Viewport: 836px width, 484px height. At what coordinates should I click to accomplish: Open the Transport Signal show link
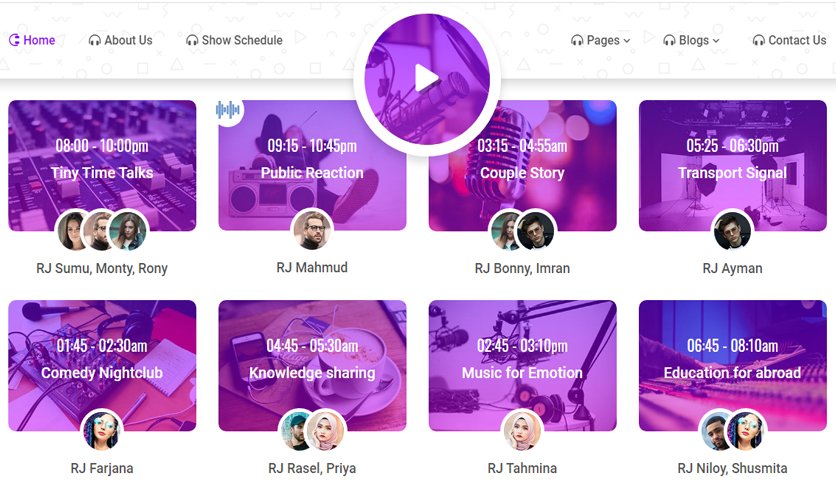(732, 173)
